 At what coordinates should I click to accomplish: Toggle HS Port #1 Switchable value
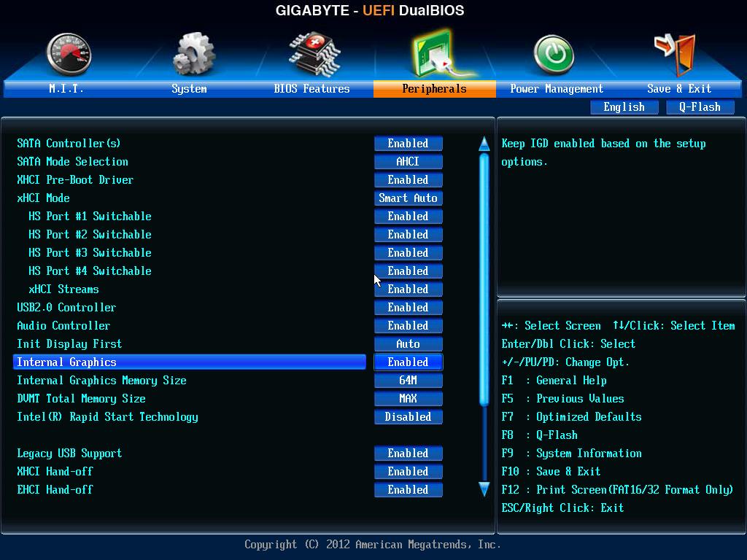click(409, 216)
